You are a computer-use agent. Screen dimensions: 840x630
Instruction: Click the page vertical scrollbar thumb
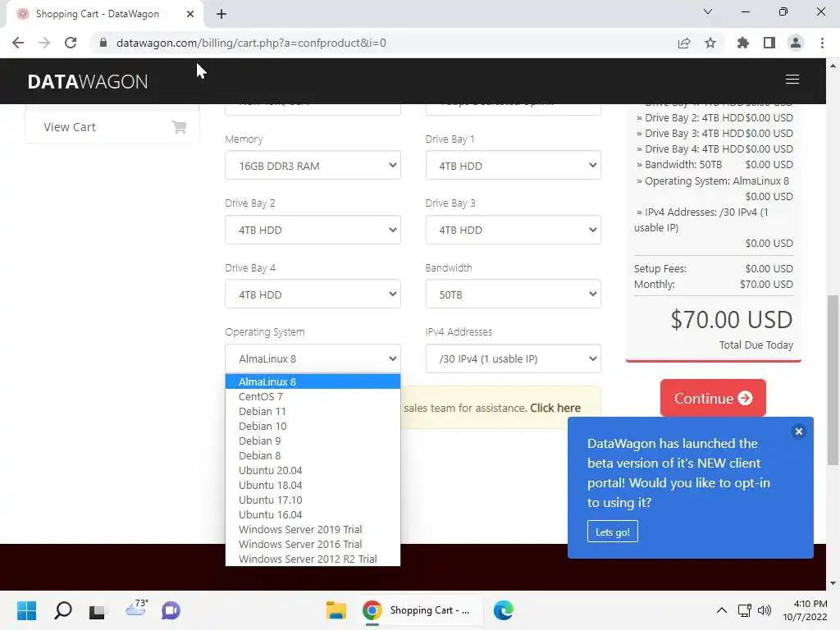click(833, 380)
